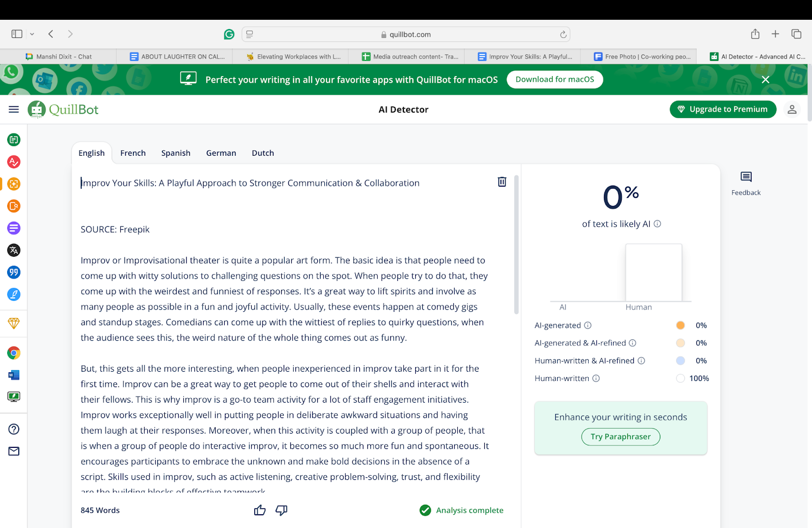Give thumbs up on analysis

click(260, 510)
